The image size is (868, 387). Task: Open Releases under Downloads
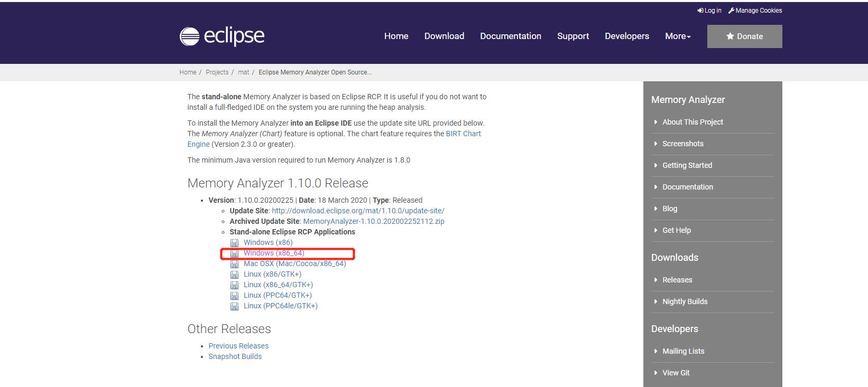point(677,280)
